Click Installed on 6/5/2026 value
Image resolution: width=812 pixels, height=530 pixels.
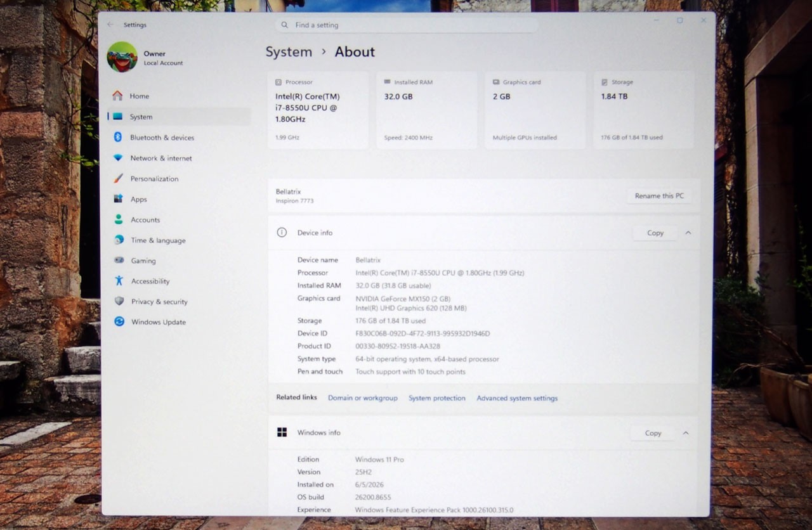pos(369,484)
